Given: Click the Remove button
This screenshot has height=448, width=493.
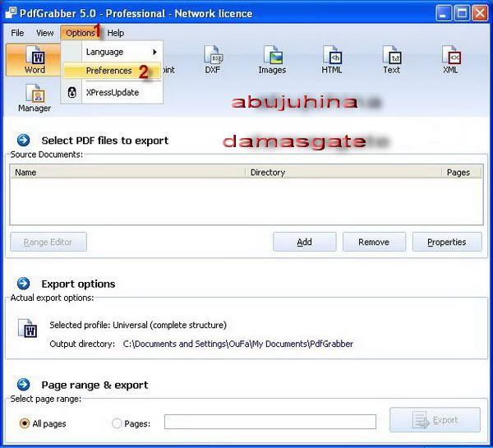Looking at the screenshot, I should pyautogui.click(x=374, y=242).
